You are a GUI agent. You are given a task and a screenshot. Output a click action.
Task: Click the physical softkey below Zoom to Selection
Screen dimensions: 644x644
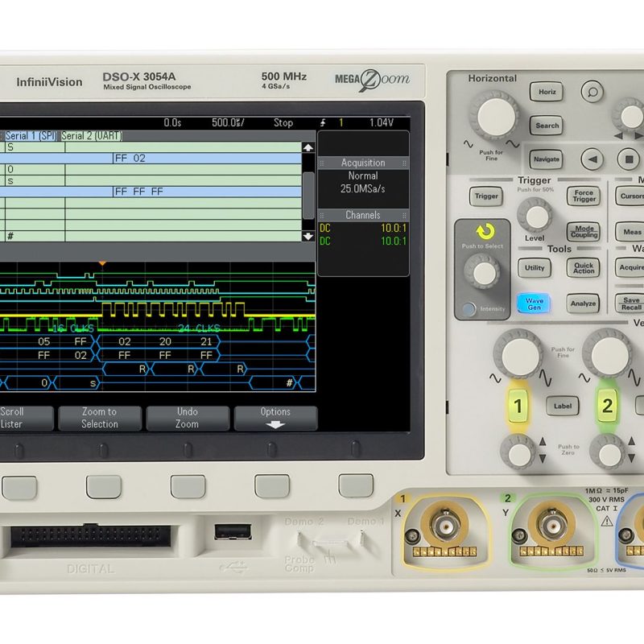[104, 487]
